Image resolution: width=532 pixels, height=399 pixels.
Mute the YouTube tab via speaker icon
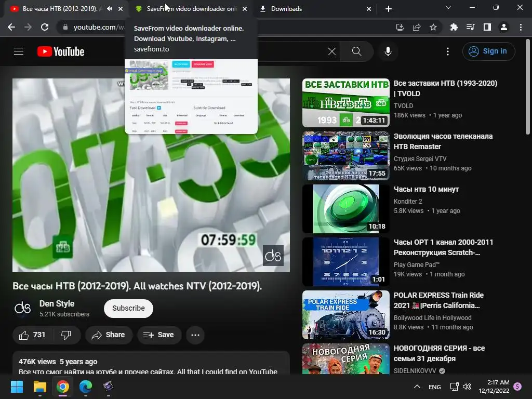[x=109, y=9]
